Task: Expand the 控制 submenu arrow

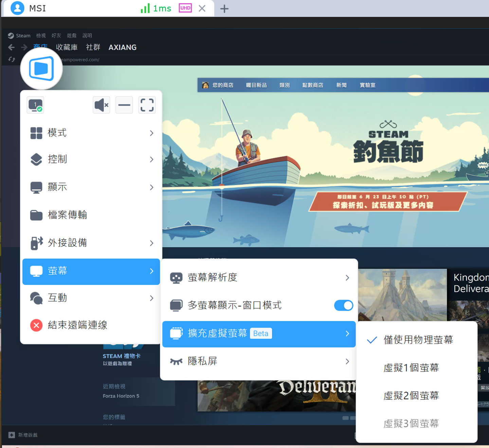Action: click(152, 160)
